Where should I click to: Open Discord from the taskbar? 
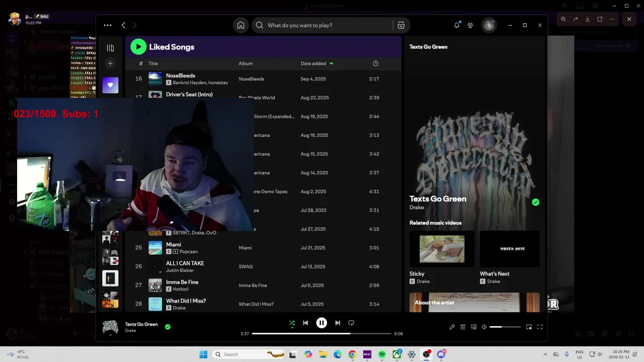[x=441, y=354]
